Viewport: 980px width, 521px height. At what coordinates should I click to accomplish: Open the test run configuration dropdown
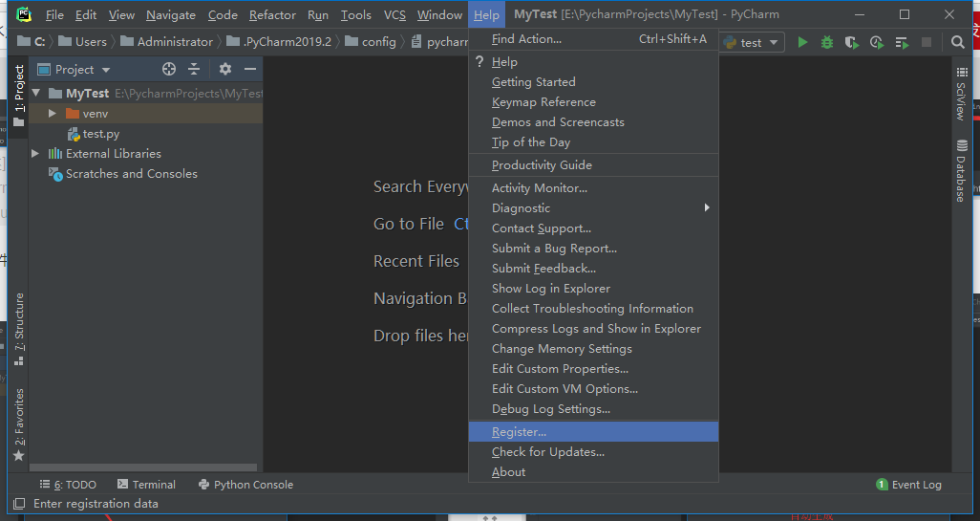pyautogui.click(x=753, y=42)
